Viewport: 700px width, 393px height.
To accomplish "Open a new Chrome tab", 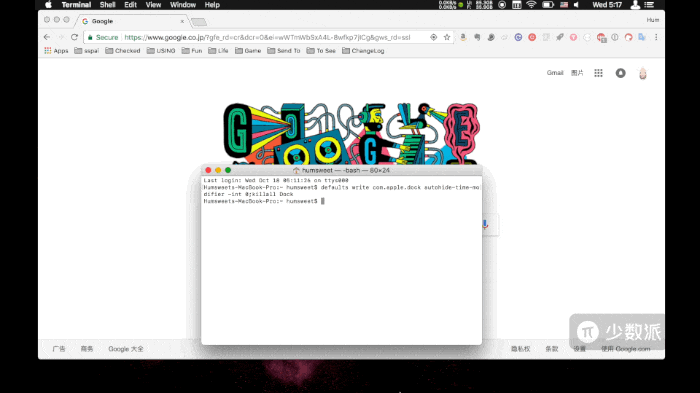I will click(x=199, y=22).
